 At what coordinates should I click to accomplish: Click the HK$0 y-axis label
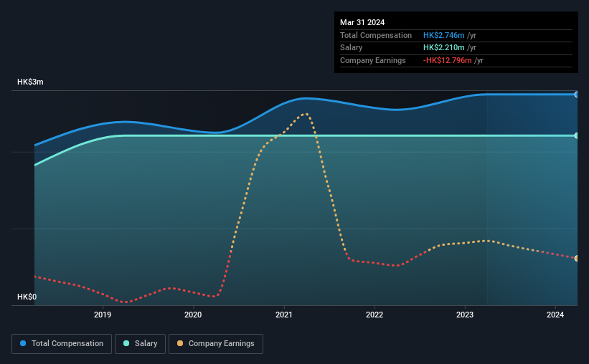click(x=27, y=297)
